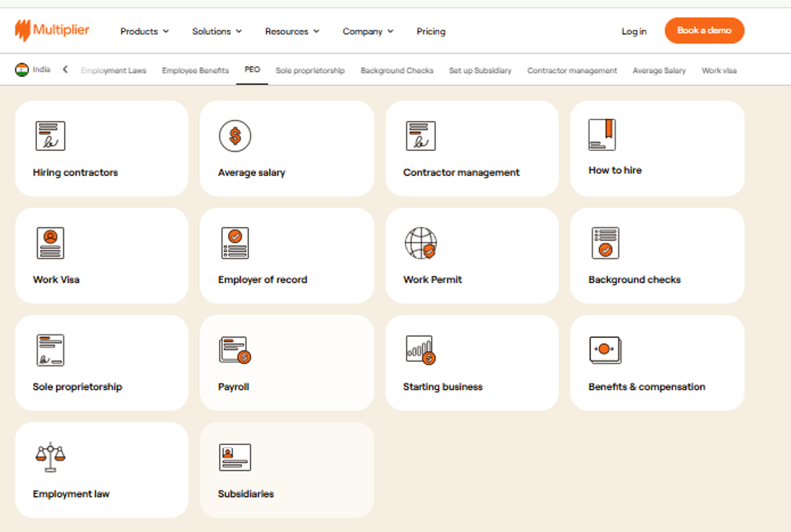The image size is (791, 532).
Task: Open the Work Permit card title
Action: (x=432, y=280)
